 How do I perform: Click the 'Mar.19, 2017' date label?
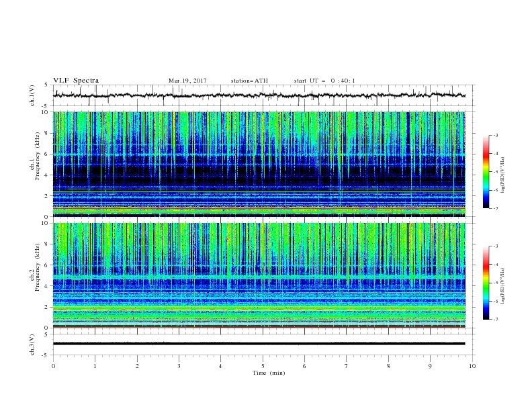coord(187,81)
